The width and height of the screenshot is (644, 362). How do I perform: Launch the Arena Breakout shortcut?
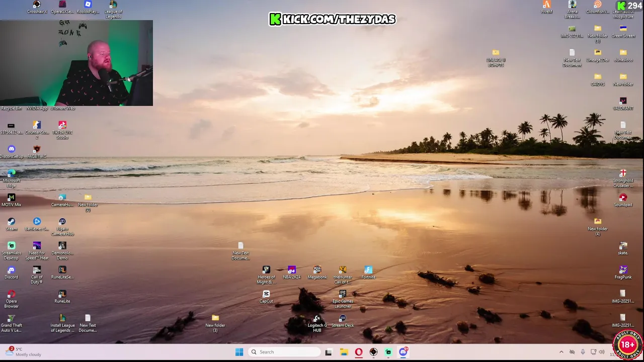coord(572,10)
